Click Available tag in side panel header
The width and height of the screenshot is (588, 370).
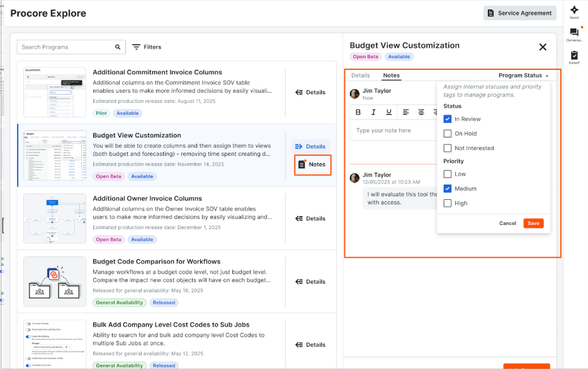point(399,57)
